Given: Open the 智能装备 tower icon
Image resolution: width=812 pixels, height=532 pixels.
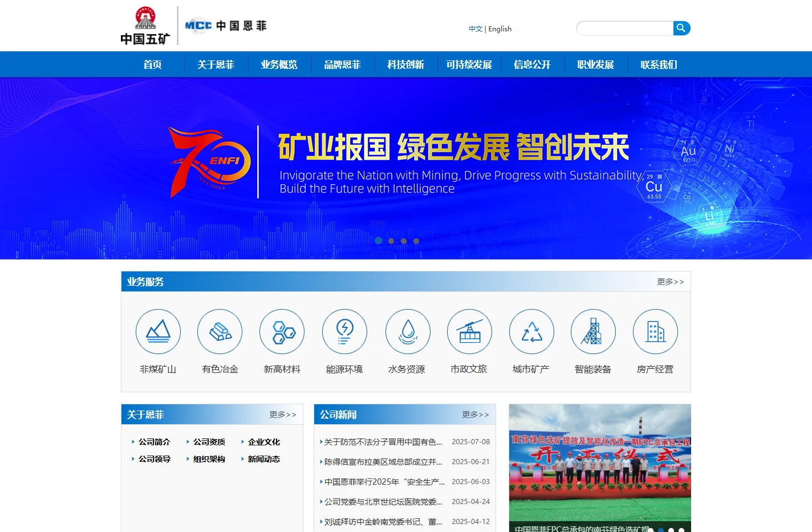Looking at the screenshot, I should pos(593,331).
